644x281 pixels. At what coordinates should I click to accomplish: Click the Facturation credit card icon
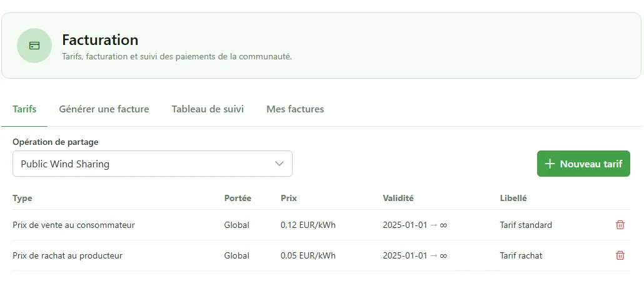34,46
